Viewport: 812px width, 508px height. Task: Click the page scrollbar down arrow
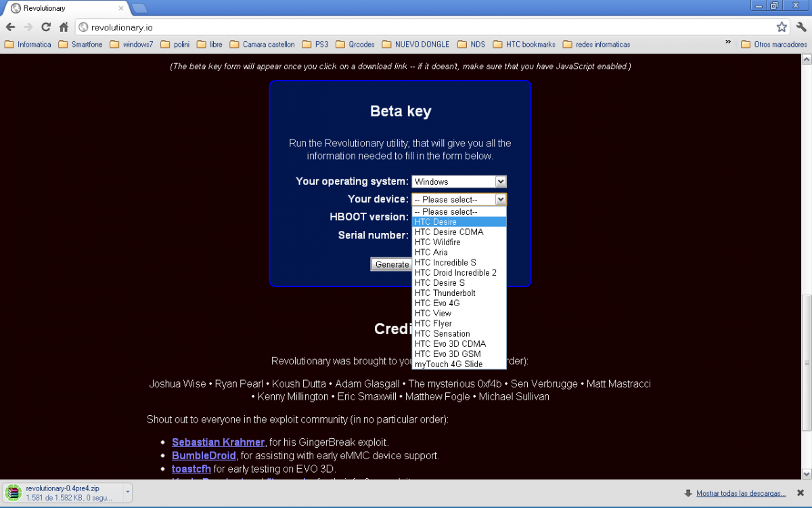tap(806, 474)
